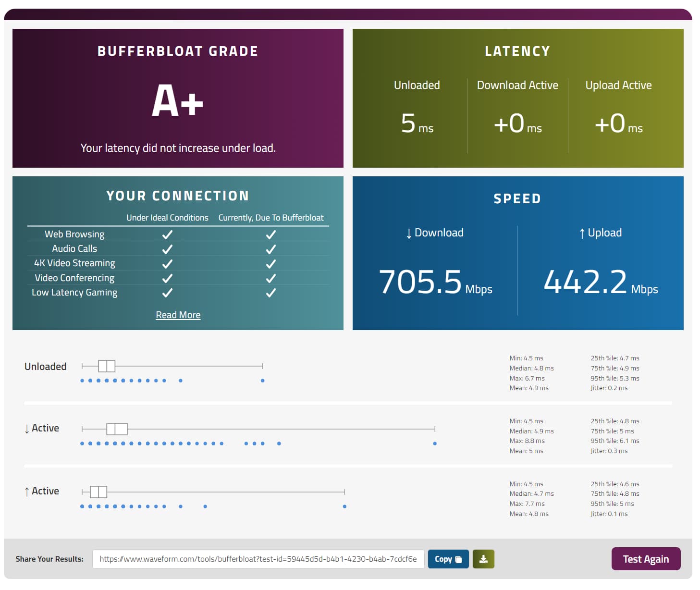Click the 'YOUR CONNECTION' heading
Image resolution: width=700 pixels, height=590 pixels.
(x=178, y=196)
